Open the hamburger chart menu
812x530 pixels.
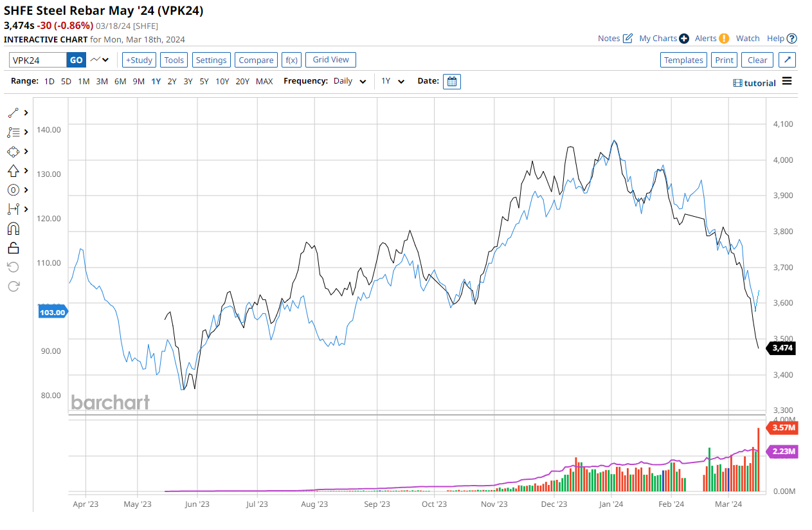click(787, 82)
